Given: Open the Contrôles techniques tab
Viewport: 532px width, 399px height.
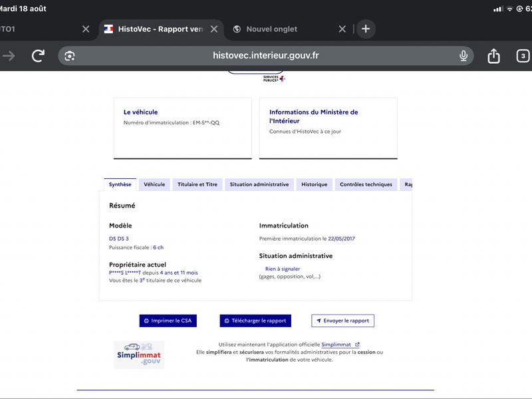Looking at the screenshot, I should point(366,185).
